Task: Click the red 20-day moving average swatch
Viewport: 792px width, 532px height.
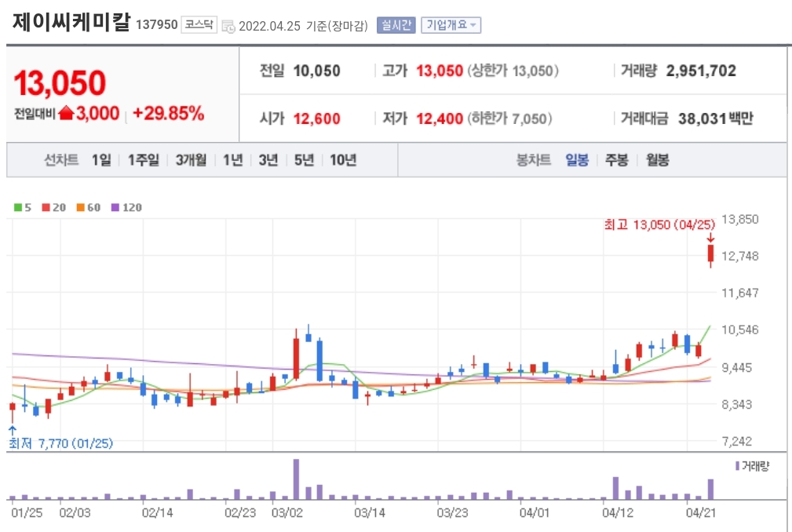Action: click(x=46, y=207)
